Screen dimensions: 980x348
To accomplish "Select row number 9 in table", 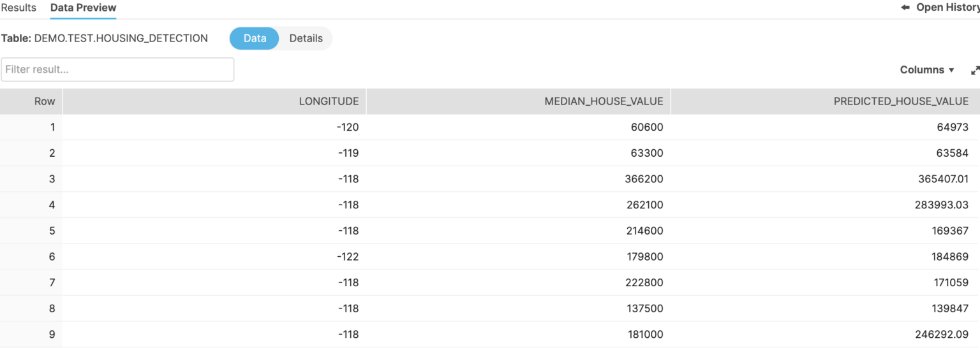I will click(x=52, y=335).
